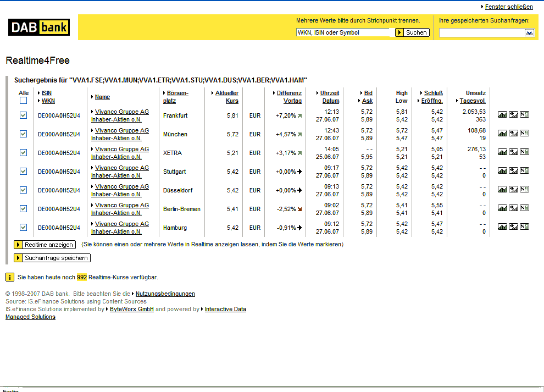Sort table by Schluß column
Screen dimensions: 544x392
coord(434,93)
